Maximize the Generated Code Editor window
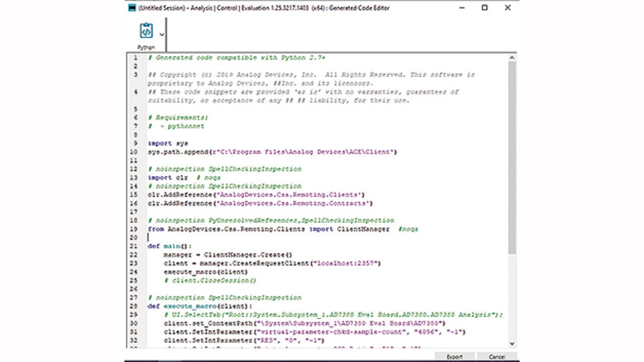This screenshot has height=362, width=644. pyautogui.click(x=485, y=8)
